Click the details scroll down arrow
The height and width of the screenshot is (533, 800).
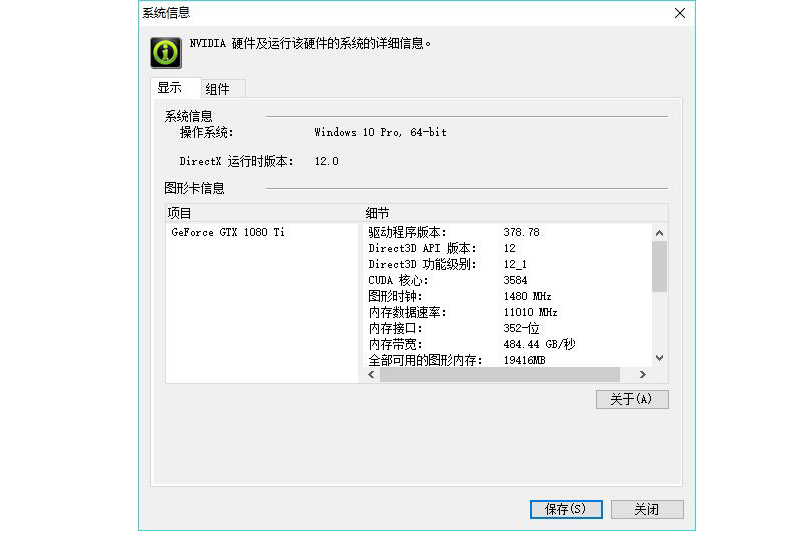tap(659, 358)
